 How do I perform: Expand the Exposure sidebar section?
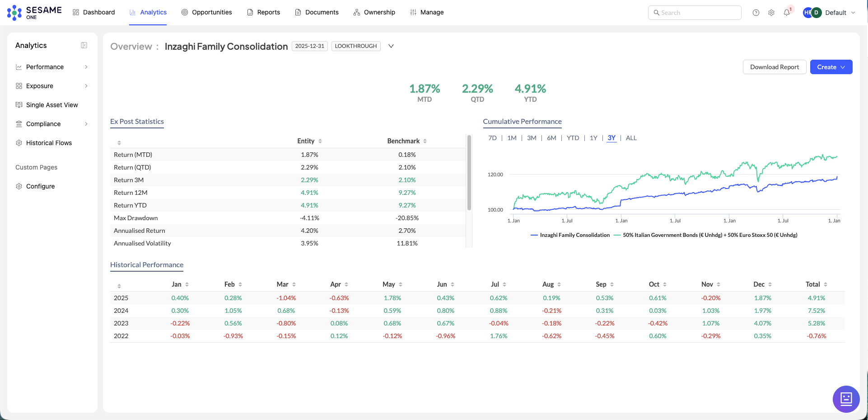86,86
